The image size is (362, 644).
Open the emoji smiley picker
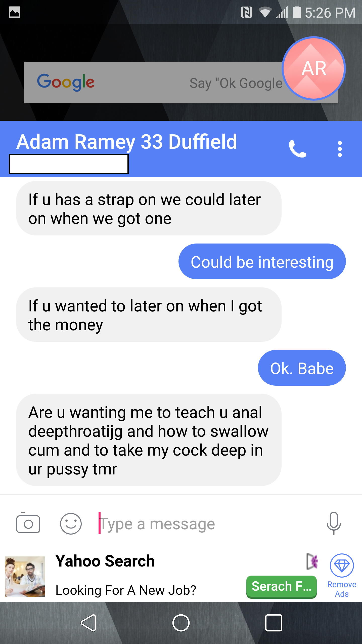tap(71, 524)
